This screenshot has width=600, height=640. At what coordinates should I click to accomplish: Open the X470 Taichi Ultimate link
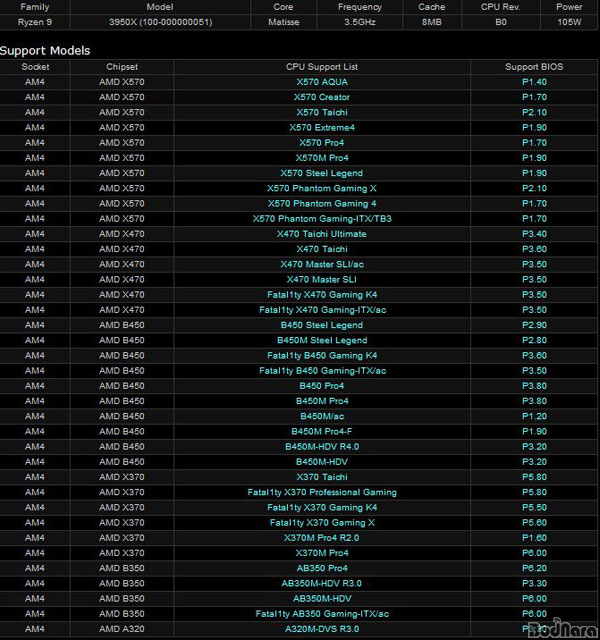point(322,234)
